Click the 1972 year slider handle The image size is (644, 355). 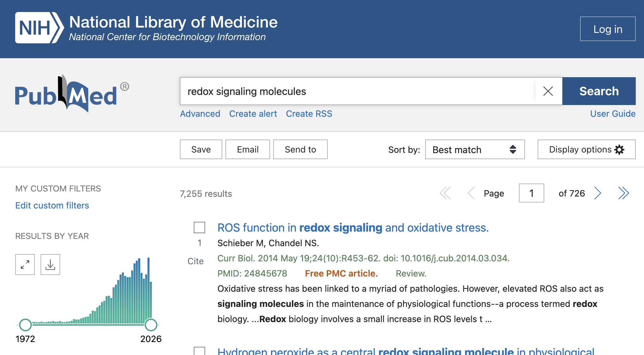(x=25, y=325)
